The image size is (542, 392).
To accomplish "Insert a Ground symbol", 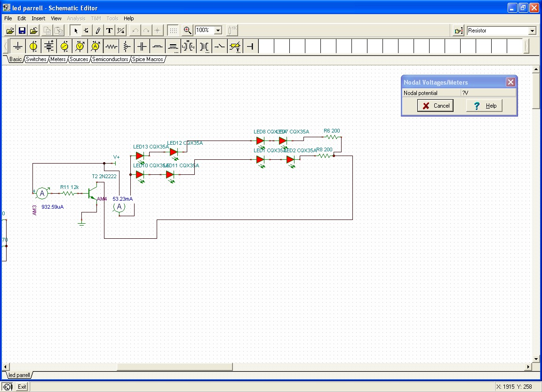I will 17,46.
